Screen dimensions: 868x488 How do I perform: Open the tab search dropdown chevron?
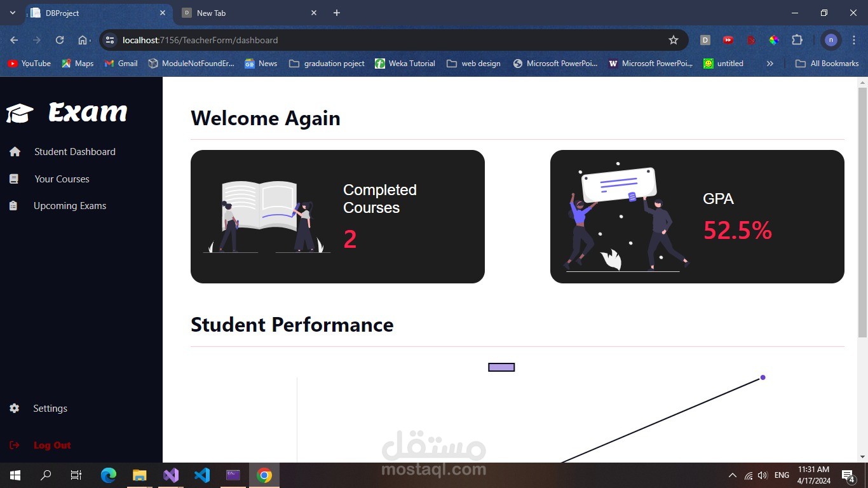click(x=12, y=13)
